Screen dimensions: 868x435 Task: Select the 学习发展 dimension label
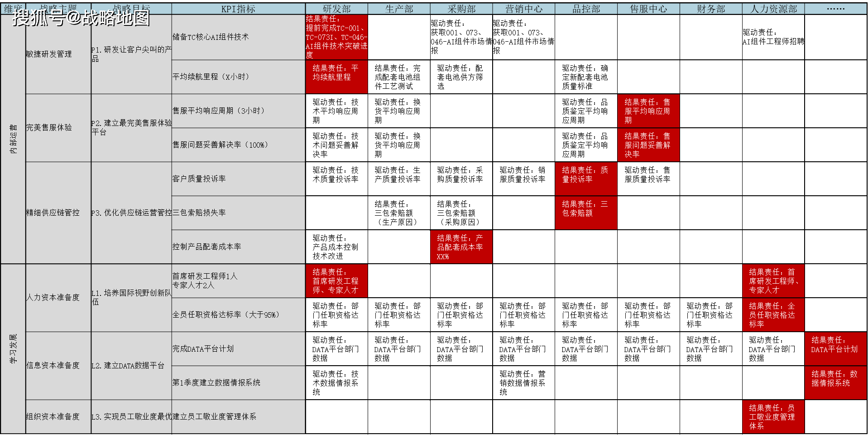(x=14, y=349)
